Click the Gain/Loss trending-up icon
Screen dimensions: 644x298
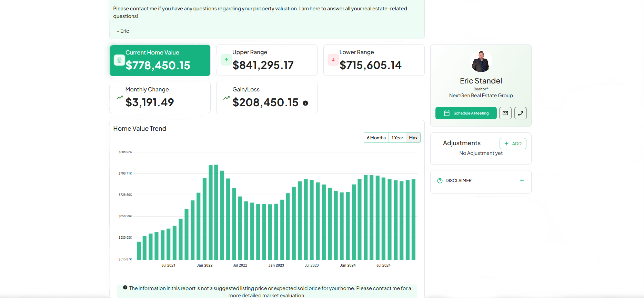[227, 98]
